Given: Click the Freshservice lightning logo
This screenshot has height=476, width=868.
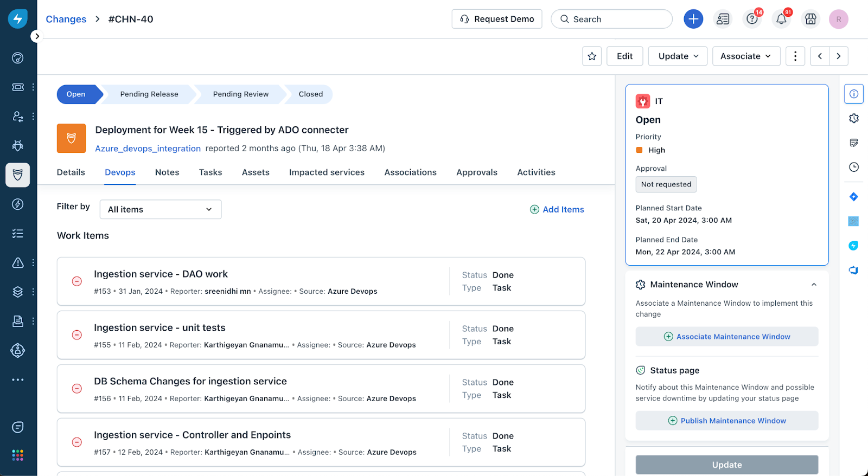Looking at the screenshot, I should (x=18, y=19).
